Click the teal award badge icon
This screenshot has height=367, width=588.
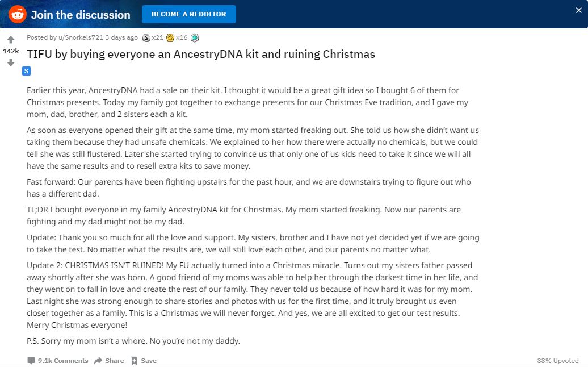click(x=195, y=37)
